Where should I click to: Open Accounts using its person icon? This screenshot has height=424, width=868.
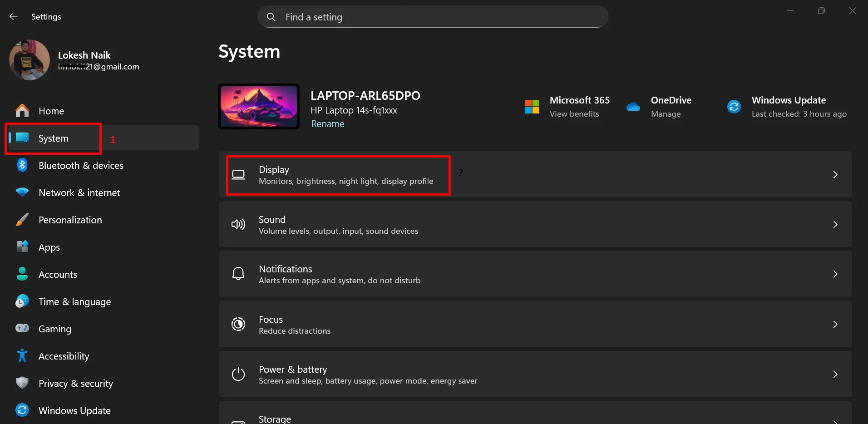(22, 274)
